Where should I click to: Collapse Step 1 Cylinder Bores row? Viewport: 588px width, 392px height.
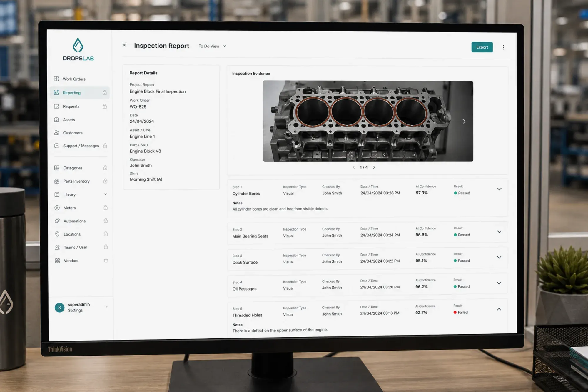pos(499,189)
